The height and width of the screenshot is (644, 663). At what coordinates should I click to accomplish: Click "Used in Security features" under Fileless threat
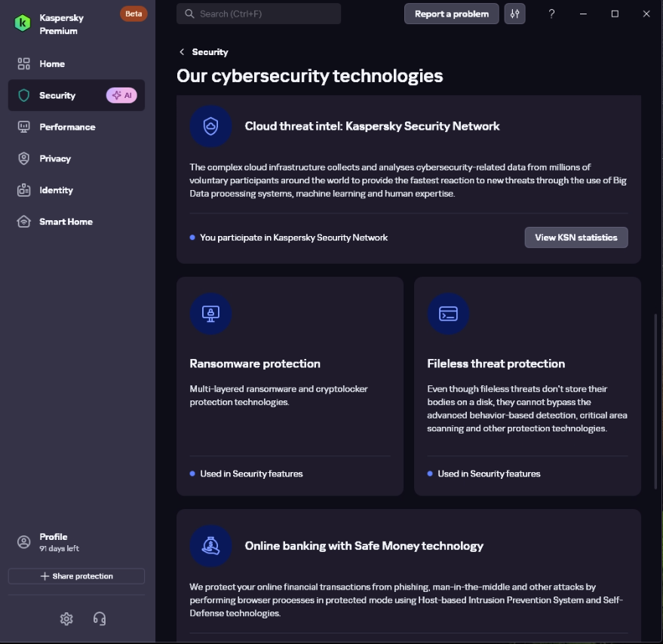[490, 474]
